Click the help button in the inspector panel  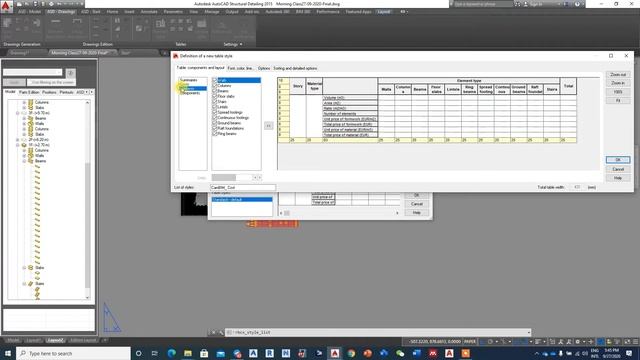[x=71, y=73]
